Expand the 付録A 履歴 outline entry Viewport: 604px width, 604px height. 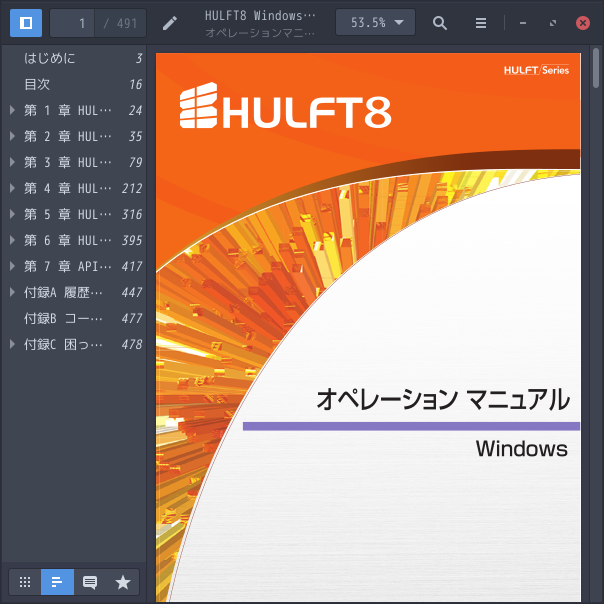coord(12,292)
